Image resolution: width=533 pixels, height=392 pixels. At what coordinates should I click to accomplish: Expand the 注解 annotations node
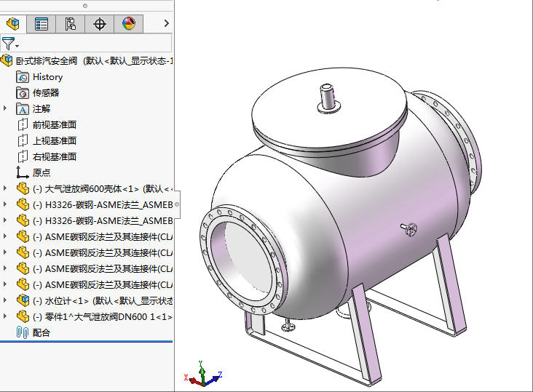tap(5, 108)
